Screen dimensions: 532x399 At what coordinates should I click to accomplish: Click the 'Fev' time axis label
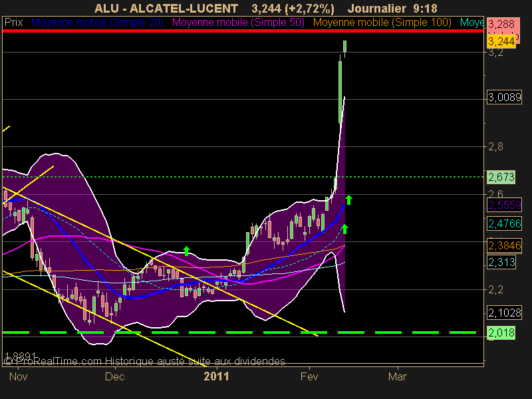(309, 376)
